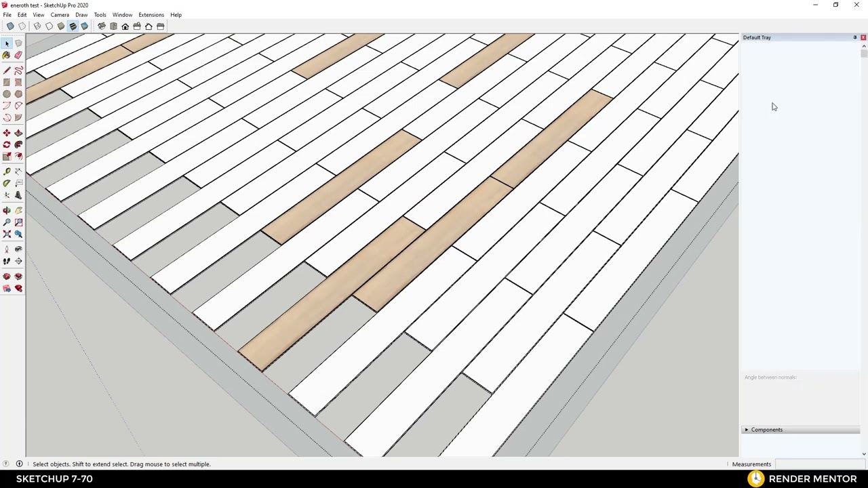Select the Push/Pull tool
This screenshot has width=868, height=488.
point(18,133)
